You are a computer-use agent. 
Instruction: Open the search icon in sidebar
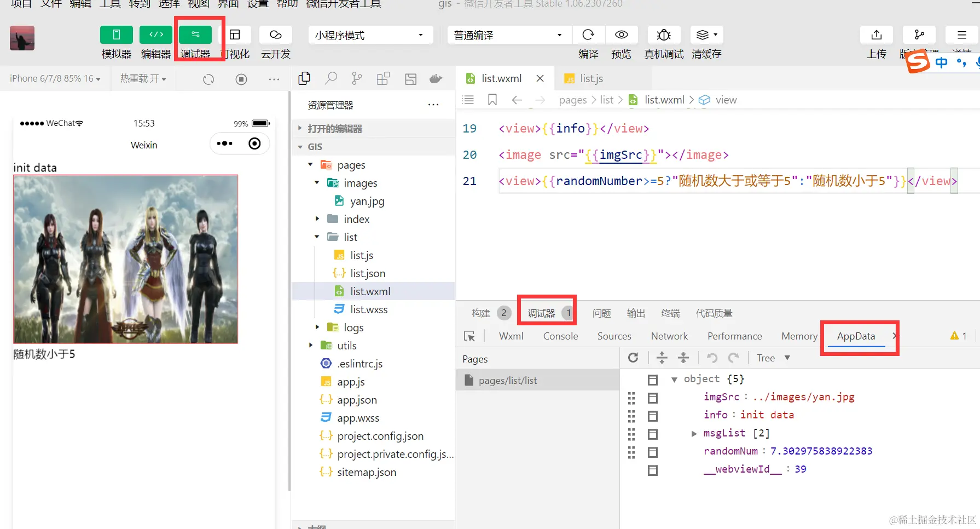[x=330, y=79]
